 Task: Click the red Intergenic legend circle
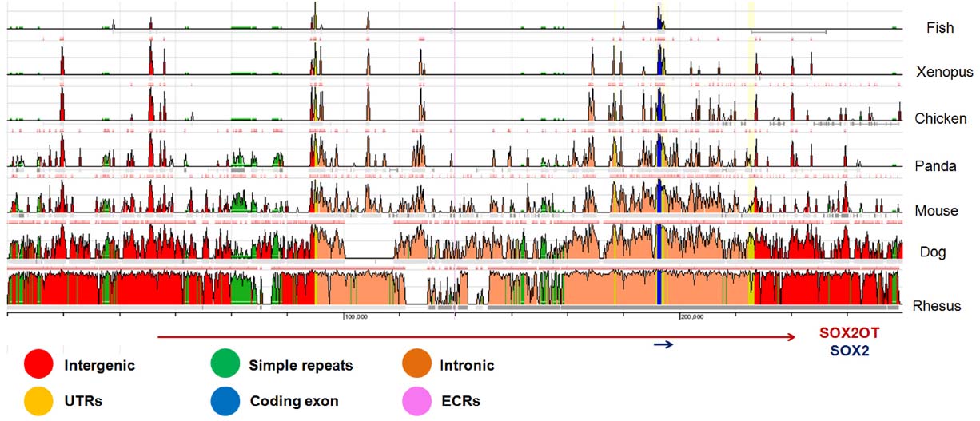click(39, 365)
